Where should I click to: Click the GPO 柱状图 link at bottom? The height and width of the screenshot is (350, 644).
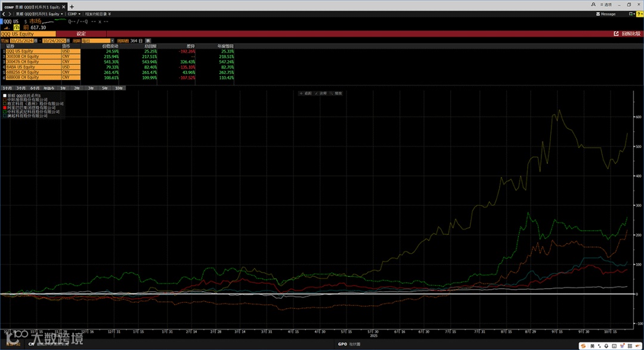(x=349, y=344)
